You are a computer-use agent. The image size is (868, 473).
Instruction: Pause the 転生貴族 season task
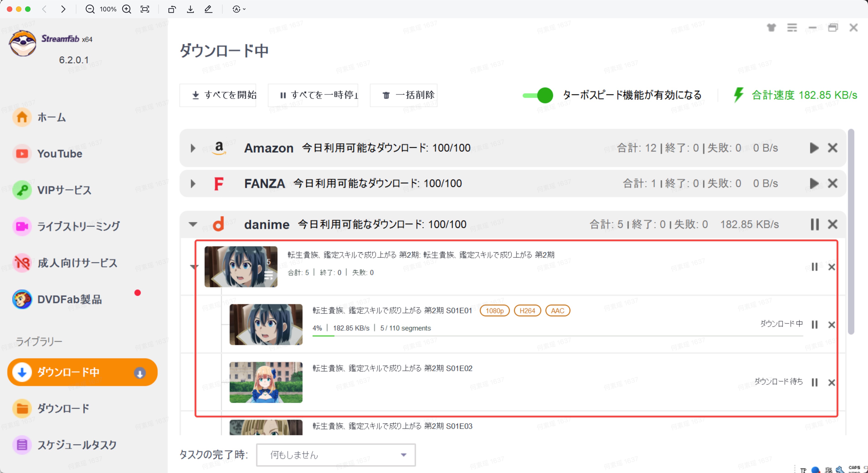click(814, 267)
